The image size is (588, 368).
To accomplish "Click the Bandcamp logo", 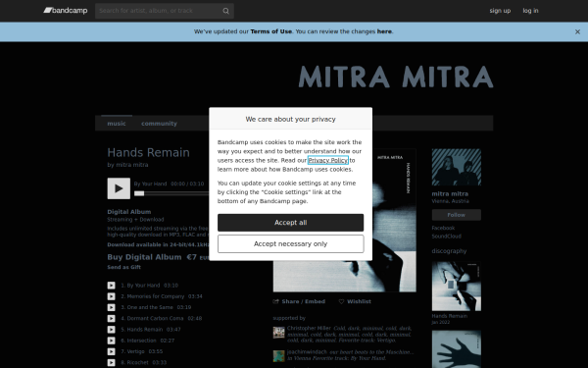I will tap(66, 10).
